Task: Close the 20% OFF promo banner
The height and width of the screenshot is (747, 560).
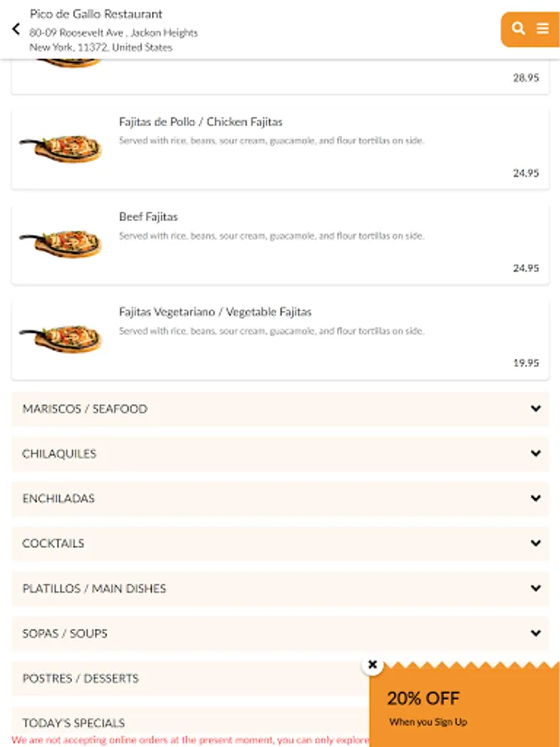Action: point(373,665)
